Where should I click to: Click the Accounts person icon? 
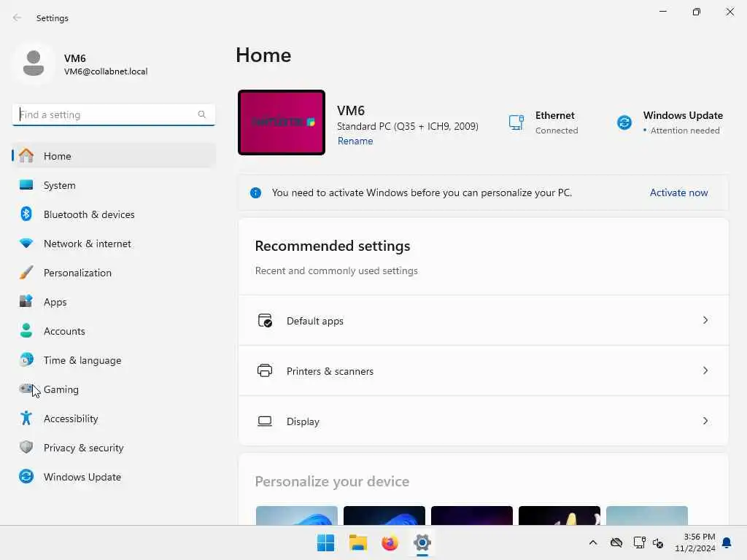(x=26, y=330)
